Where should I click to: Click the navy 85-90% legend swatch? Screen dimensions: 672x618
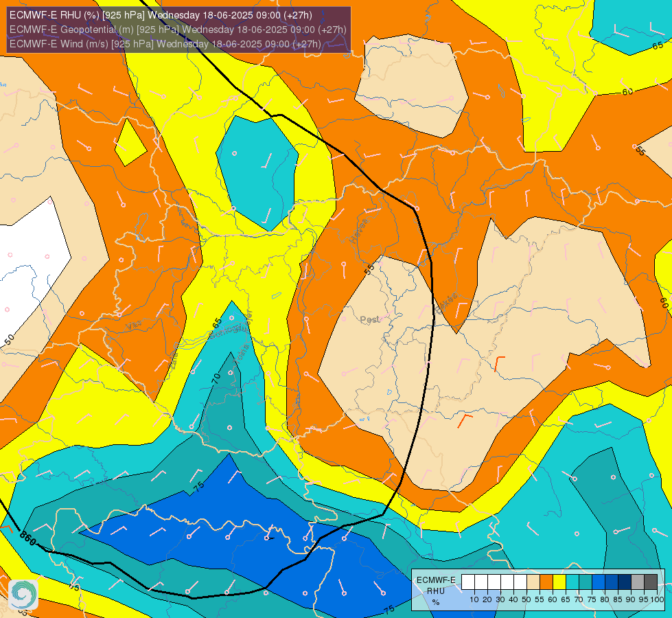click(x=625, y=582)
